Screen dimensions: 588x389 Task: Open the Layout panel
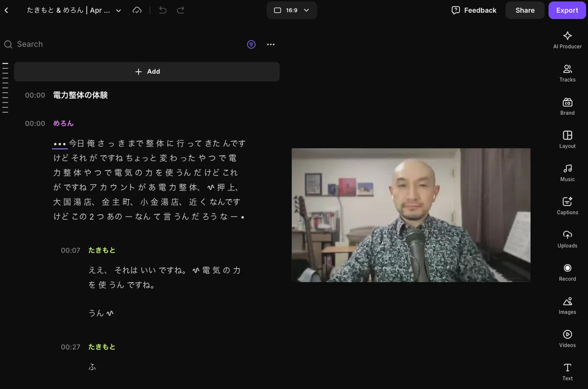point(567,140)
